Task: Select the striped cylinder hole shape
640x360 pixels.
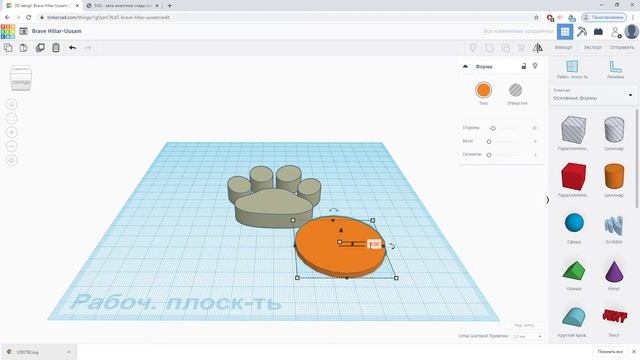Action: (614, 130)
